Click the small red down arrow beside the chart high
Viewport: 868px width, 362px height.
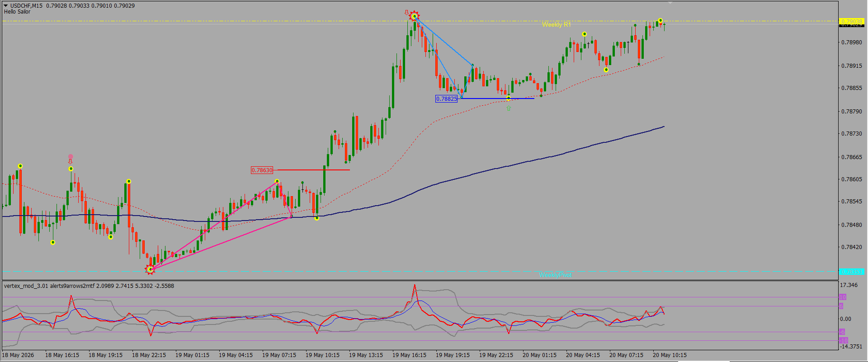[x=406, y=13]
